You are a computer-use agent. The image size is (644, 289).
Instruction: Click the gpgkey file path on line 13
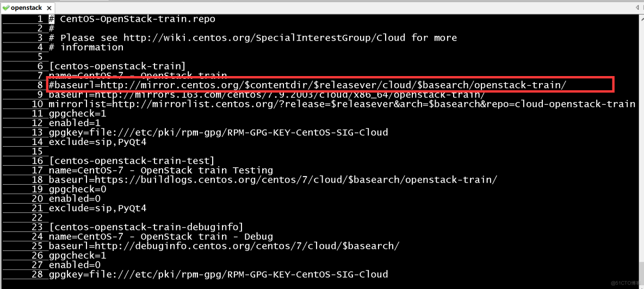coord(238,132)
